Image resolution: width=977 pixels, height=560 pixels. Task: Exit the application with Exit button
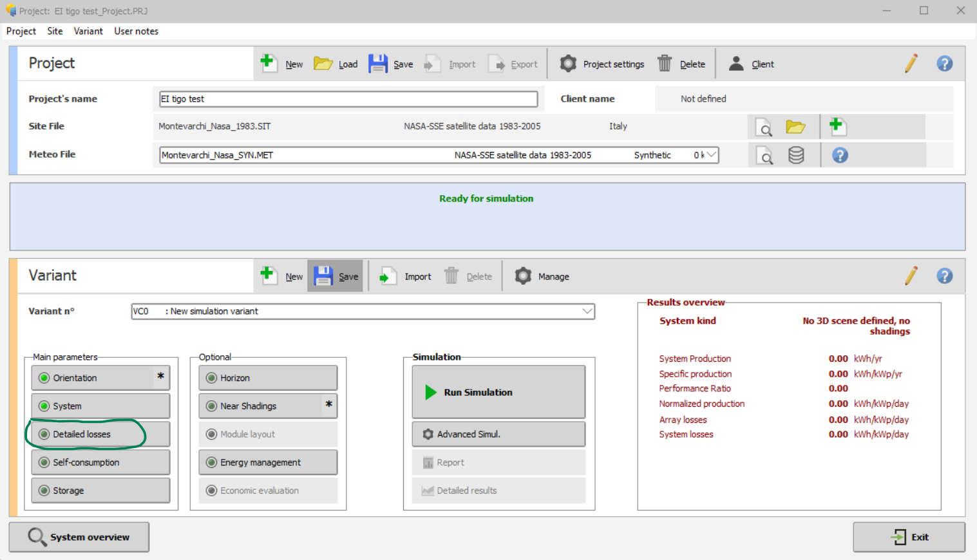click(x=909, y=537)
